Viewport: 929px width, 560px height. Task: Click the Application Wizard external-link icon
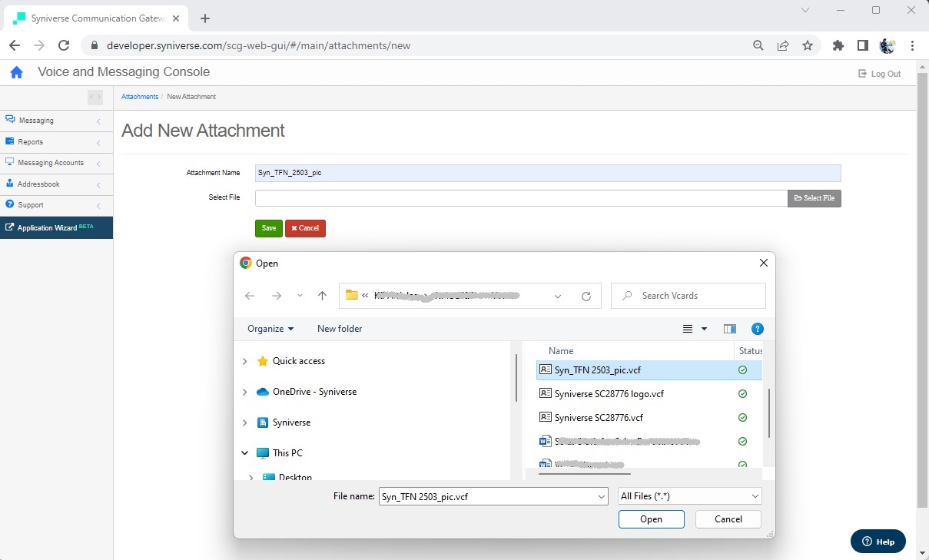pyautogui.click(x=9, y=227)
